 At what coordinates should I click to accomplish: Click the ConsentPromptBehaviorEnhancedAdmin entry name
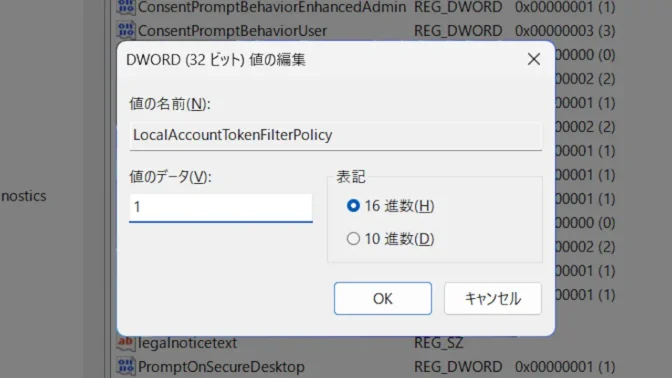272,7
